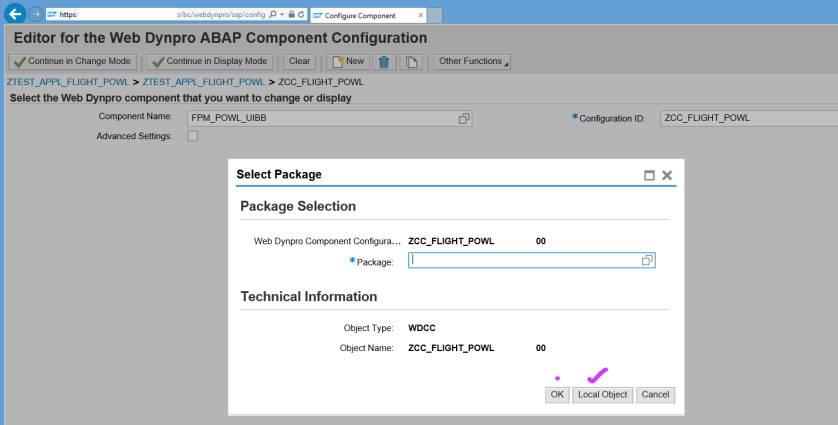This screenshot has width=838, height=425.
Task: Close the Select Package dialog
Action: pyautogui.click(x=667, y=175)
